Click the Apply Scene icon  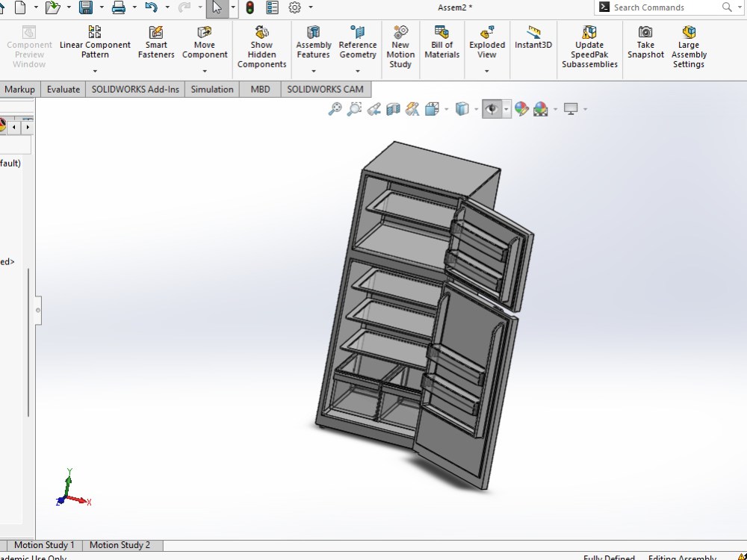540,109
